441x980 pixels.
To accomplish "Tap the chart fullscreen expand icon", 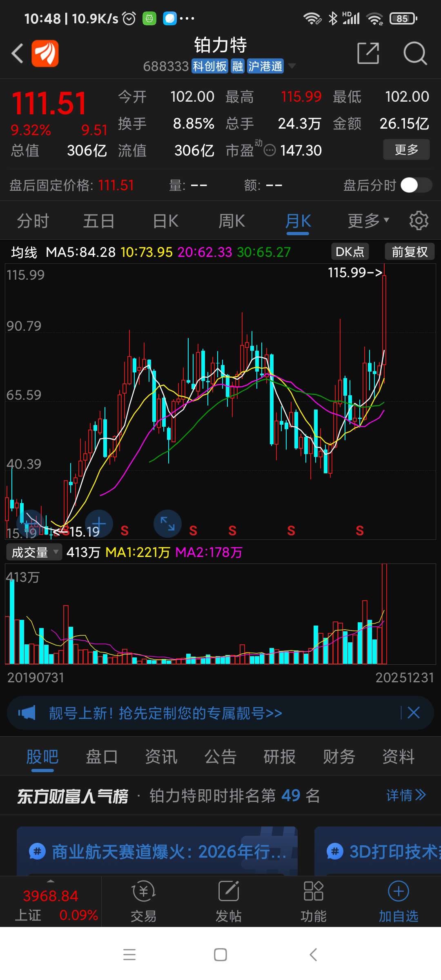I will (x=167, y=523).
